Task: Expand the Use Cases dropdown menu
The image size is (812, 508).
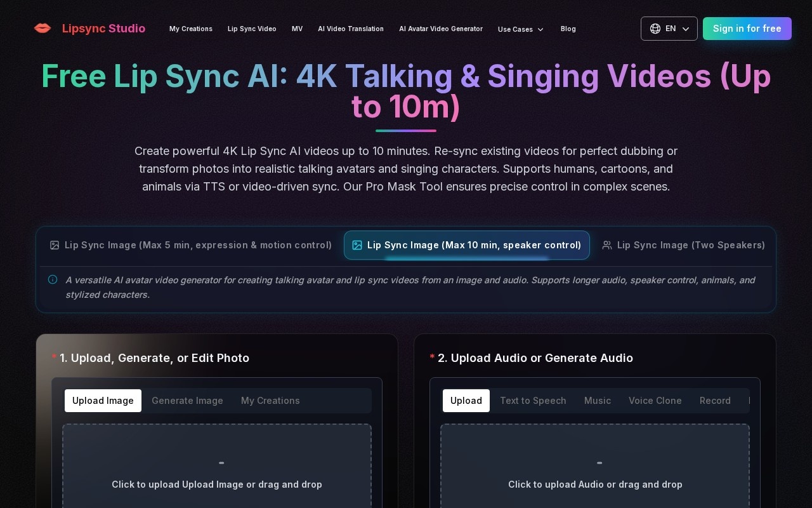Action: [x=521, y=29]
